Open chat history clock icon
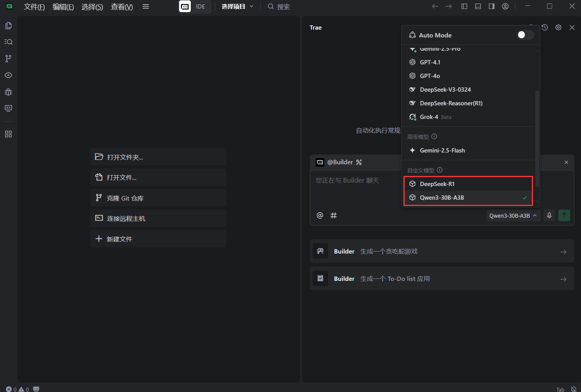 pyautogui.click(x=545, y=27)
